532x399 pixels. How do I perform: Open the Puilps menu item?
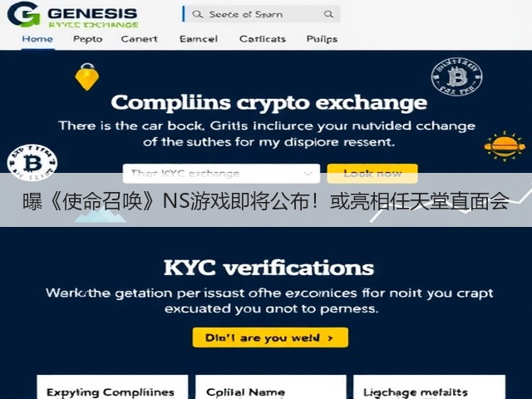click(x=322, y=39)
